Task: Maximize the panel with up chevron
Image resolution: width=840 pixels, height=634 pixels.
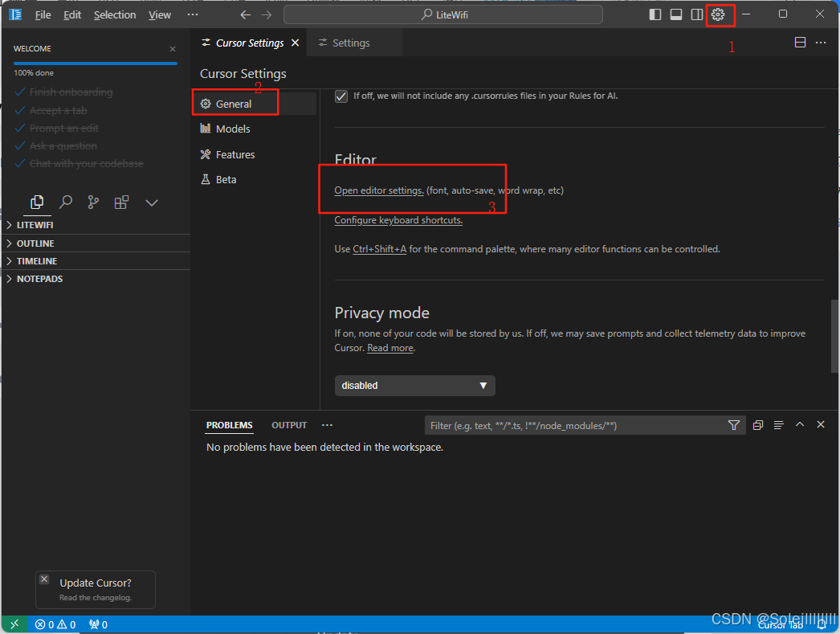Action: point(800,424)
